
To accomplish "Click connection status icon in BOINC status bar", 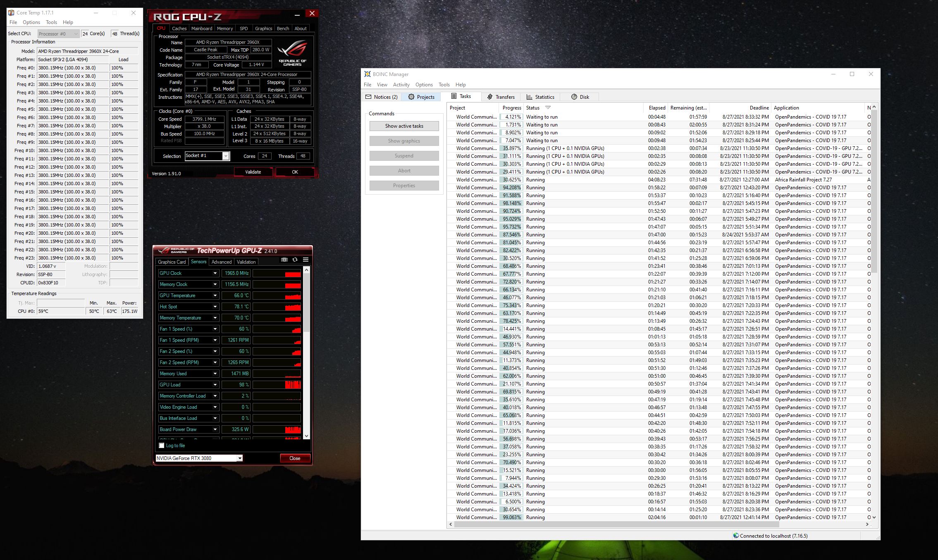I will 736,536.
